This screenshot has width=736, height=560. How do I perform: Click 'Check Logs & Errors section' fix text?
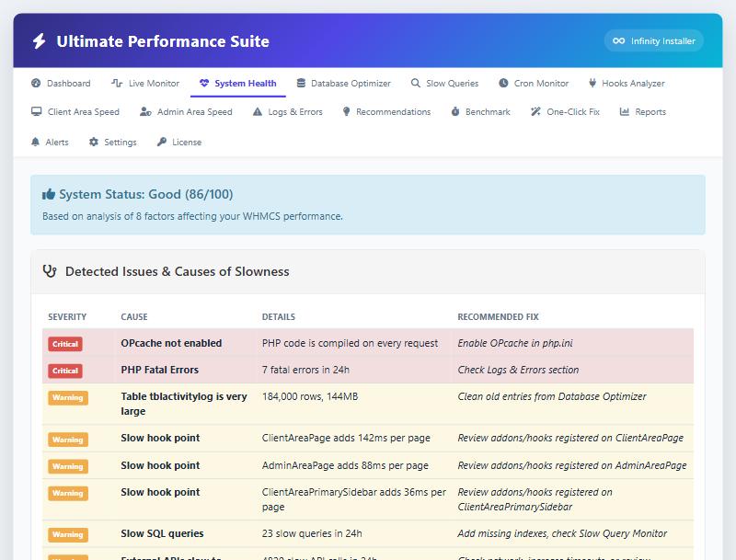click(x=518, y=370)
